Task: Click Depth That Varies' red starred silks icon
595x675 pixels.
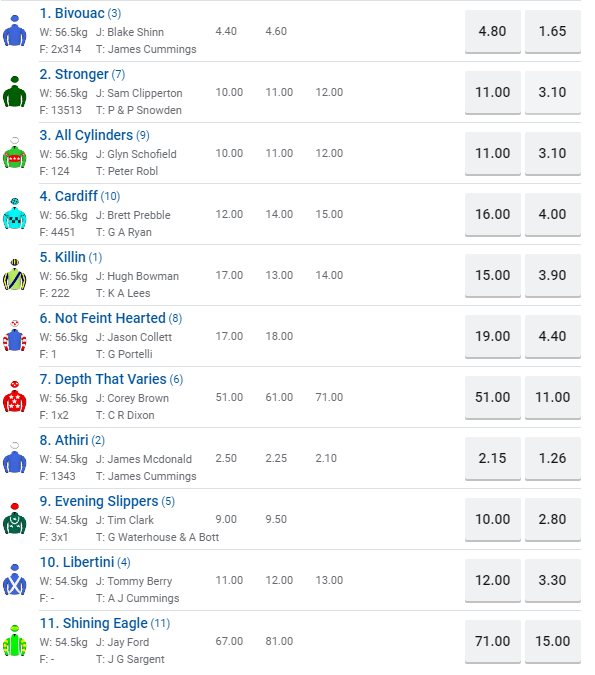Action: point(15,397)
